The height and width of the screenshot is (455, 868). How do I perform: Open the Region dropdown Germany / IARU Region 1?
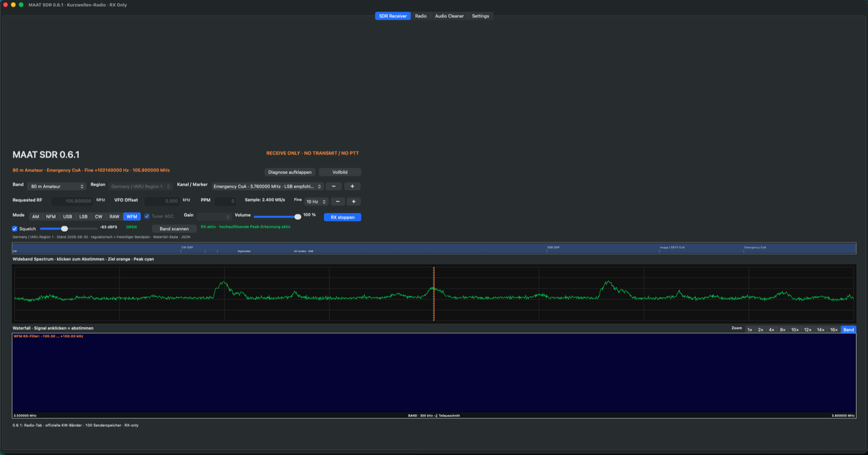coord(140,187)
